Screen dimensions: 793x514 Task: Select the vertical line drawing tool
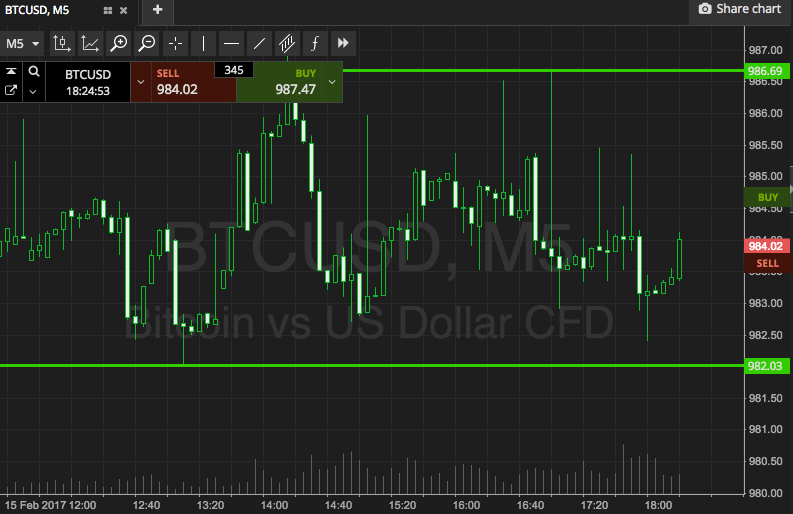click(203, 43)
